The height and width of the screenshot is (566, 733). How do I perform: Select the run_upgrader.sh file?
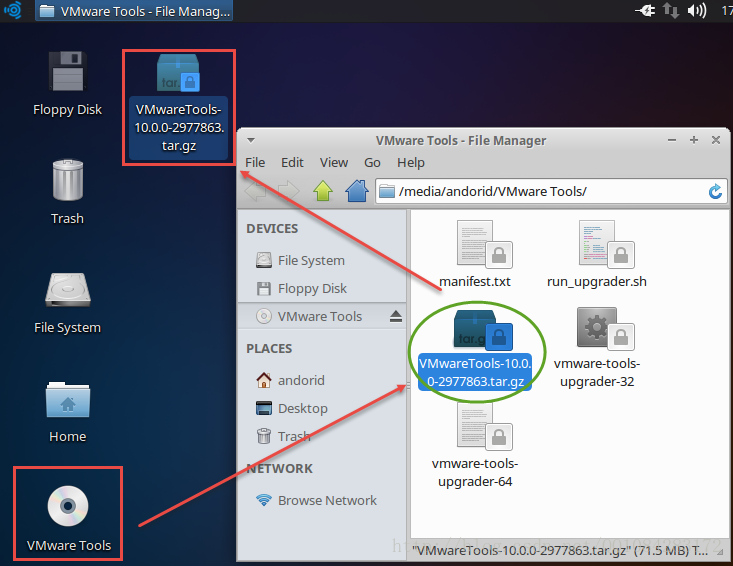tap(597, 255)
